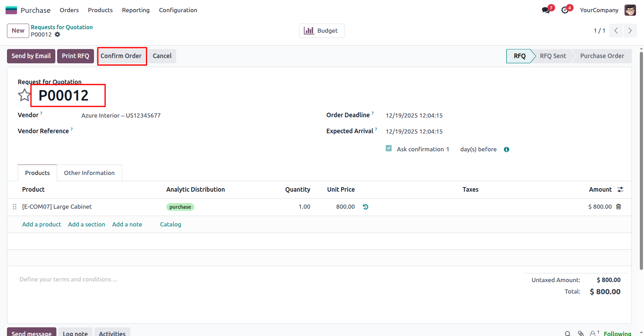Open the Reporting menu
Viewport: 644px width, 336px height.
tap(136, 10)
